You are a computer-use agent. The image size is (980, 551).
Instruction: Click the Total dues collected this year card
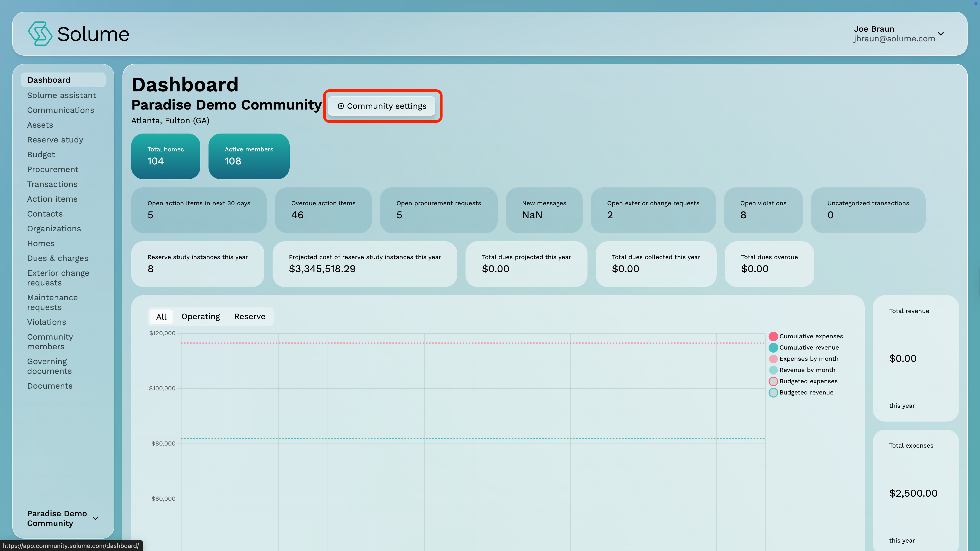tap(656, 264)
